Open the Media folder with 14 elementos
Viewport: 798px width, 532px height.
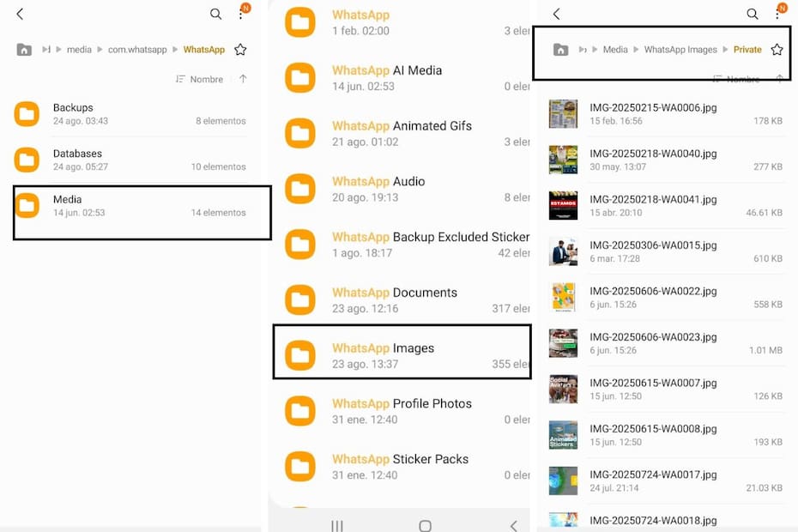(x=130, y=206)
